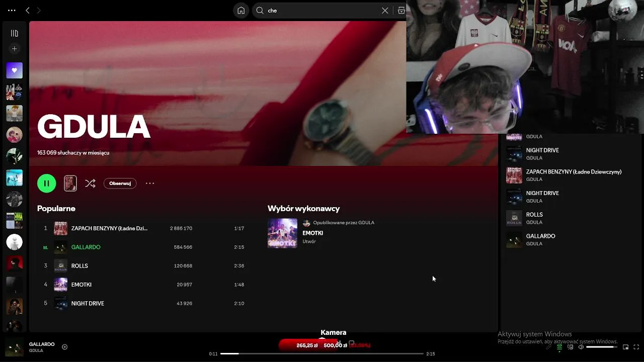Toggle the green queue icon
The image size is (644, 362).
[x=559, y=347]
